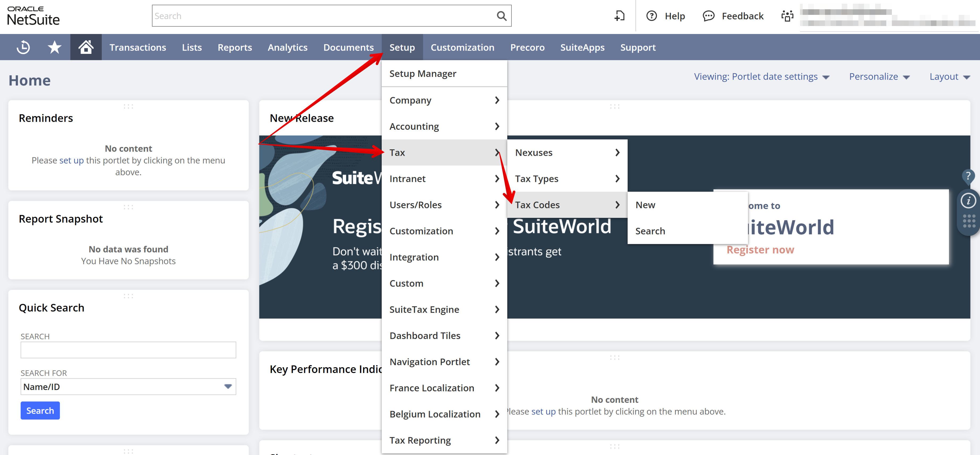Click the Reminders portlet drag handle
Image resolution: width=980 pixels, height=455 pixels.
click(x=128, y=106)
